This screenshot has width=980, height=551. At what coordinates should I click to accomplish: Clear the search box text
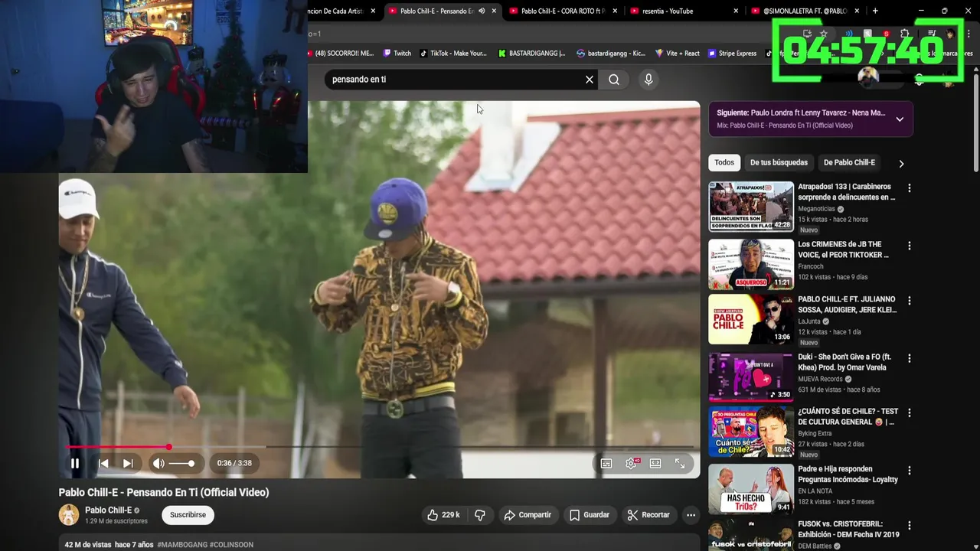click(x=590, y=80)
